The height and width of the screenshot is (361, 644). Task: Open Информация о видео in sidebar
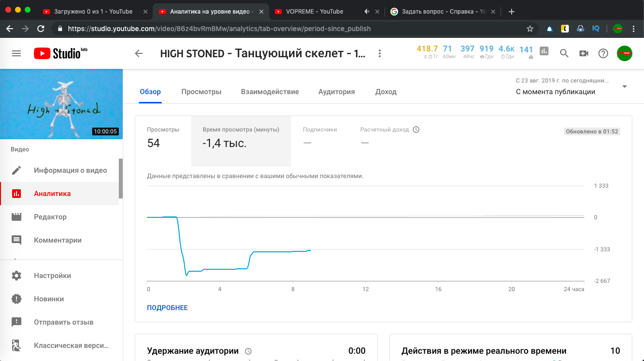[x=59, y=170]
